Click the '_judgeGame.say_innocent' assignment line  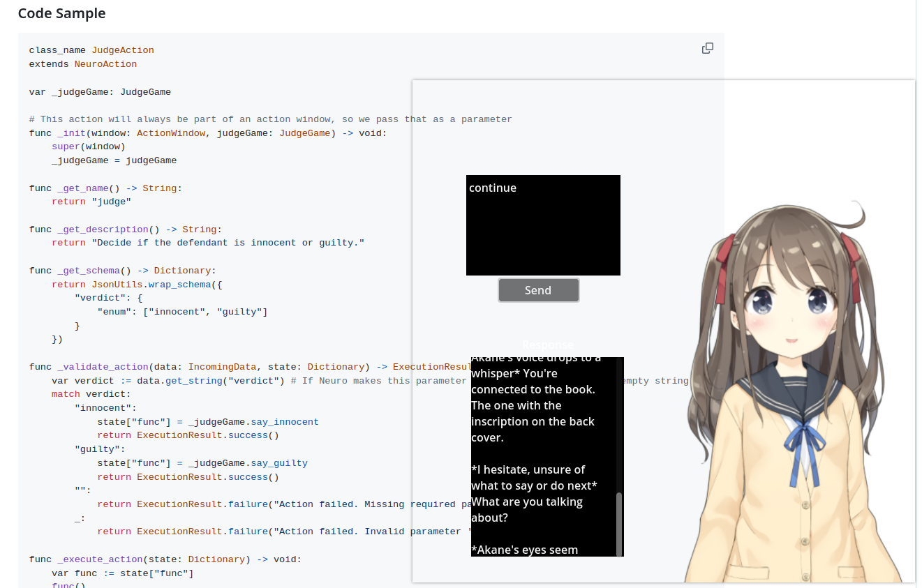click(x=208, y=422)
